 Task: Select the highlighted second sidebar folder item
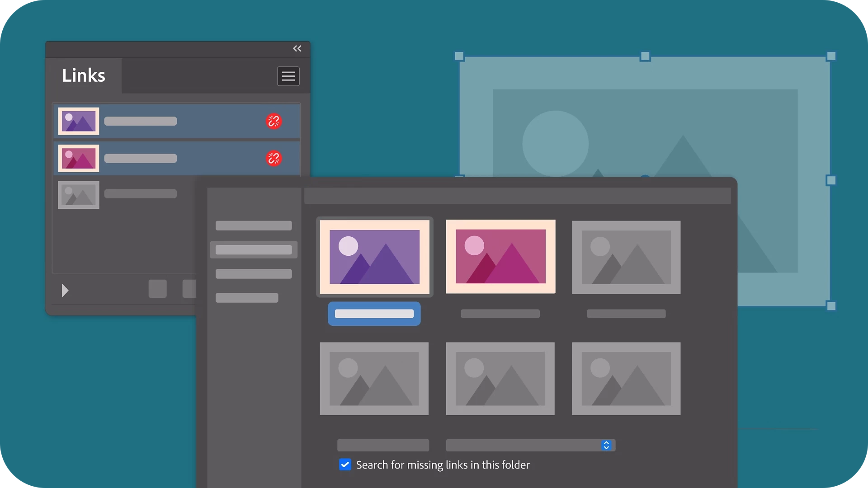coord(254,249)
